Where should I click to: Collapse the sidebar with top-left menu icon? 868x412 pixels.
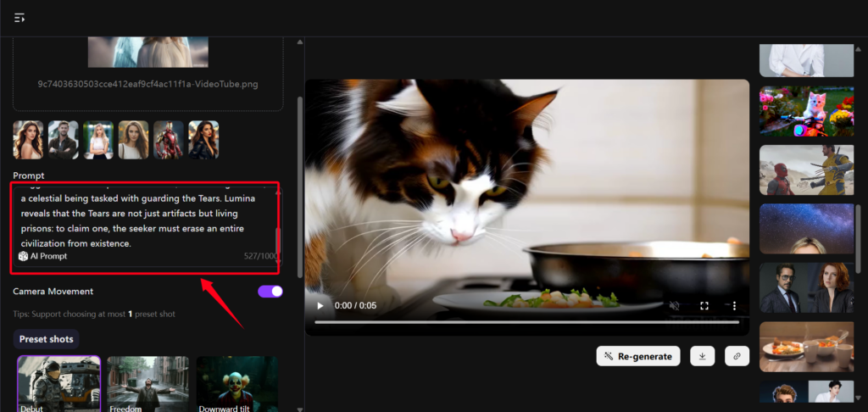(x=19, y=19)
